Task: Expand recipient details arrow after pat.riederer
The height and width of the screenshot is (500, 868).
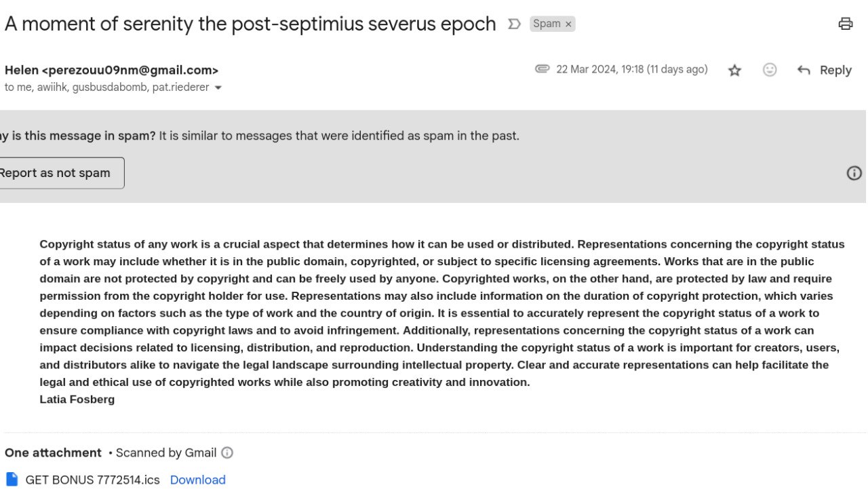Action: 218,88
